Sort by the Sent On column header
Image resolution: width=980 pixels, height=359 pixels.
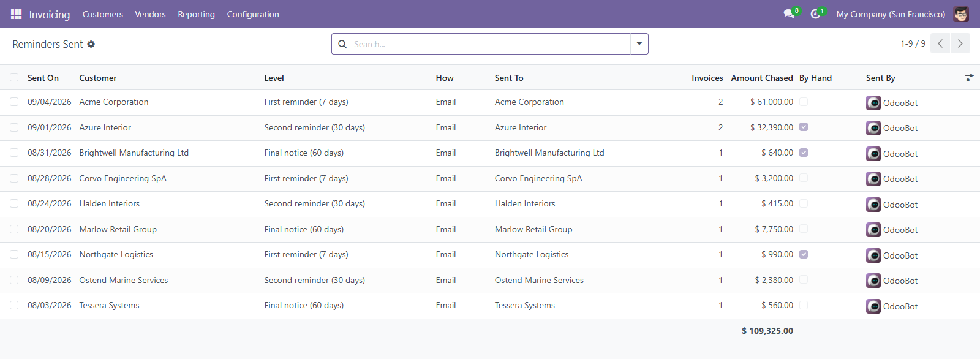point(43,78)
